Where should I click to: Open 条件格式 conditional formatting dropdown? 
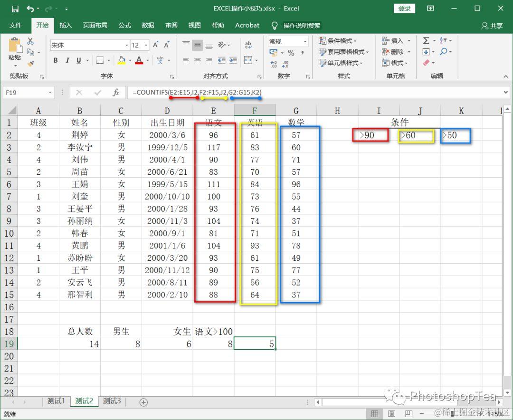pyautogui.click(x=338, y=41)
